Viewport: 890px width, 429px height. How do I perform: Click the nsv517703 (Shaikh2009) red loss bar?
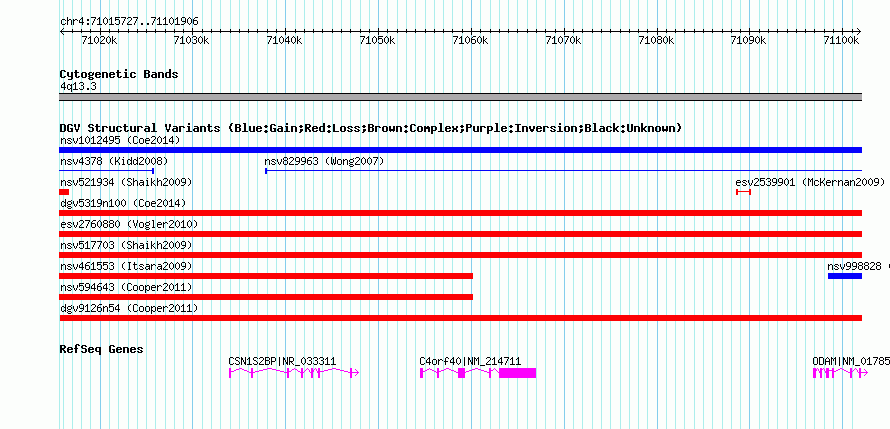point(460,255)
